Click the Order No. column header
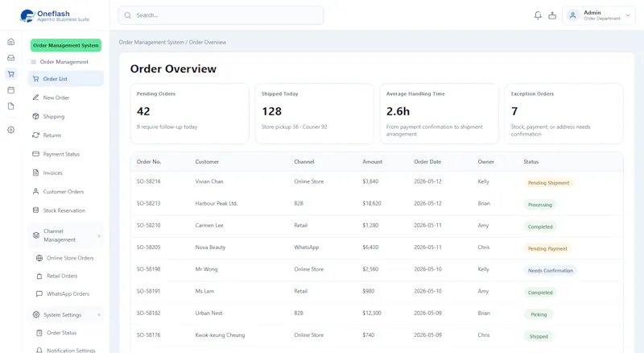This screenshot has height=353, width=644. coord(149,162)
